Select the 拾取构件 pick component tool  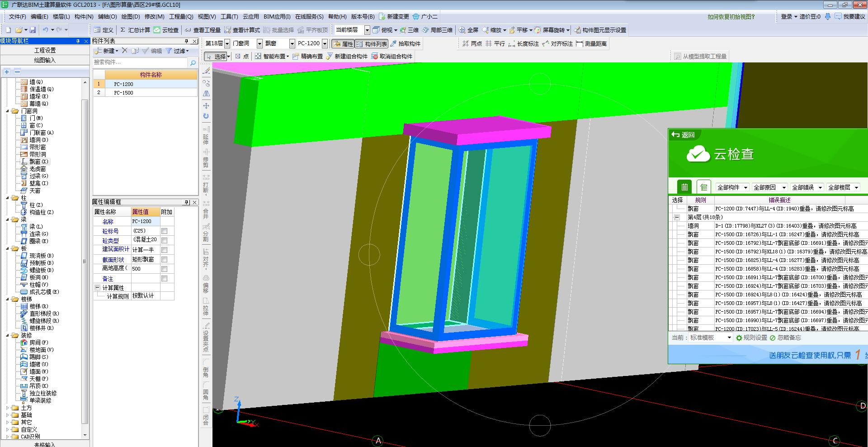coord(406,43)
